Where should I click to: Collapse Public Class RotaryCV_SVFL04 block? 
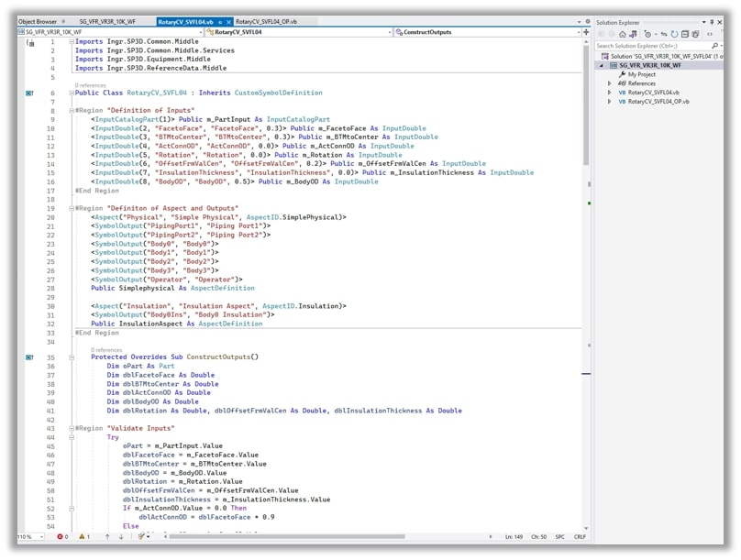pyautogui.click(x=72, y=93)
